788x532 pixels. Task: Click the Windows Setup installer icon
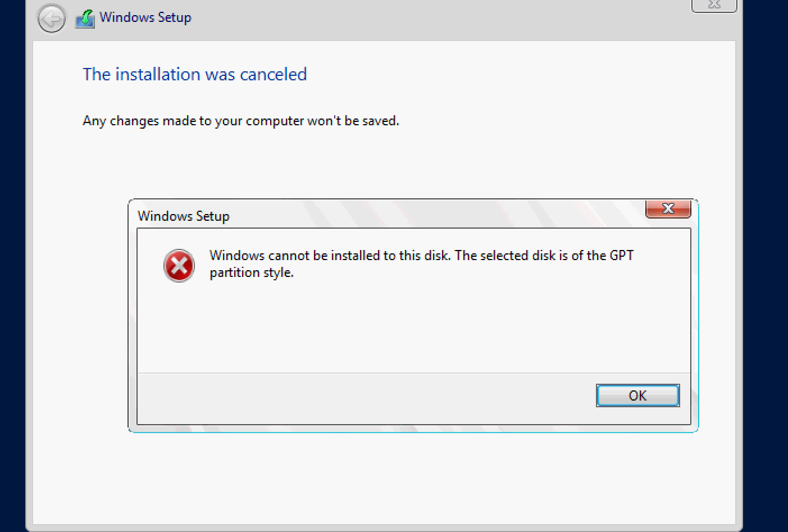(85, 19)
